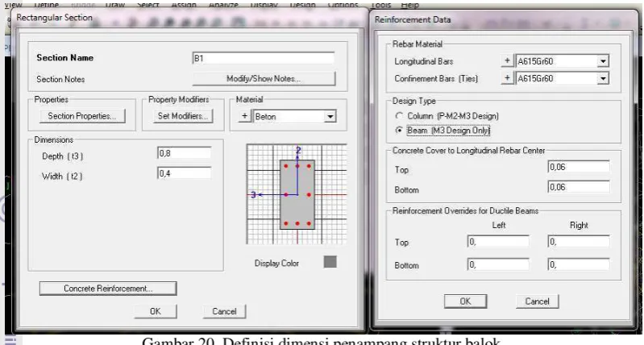Viewport: 644px width, 345px height.
Task: Click the plus icon next to Confinement Bars
Action: coord(507,78)
